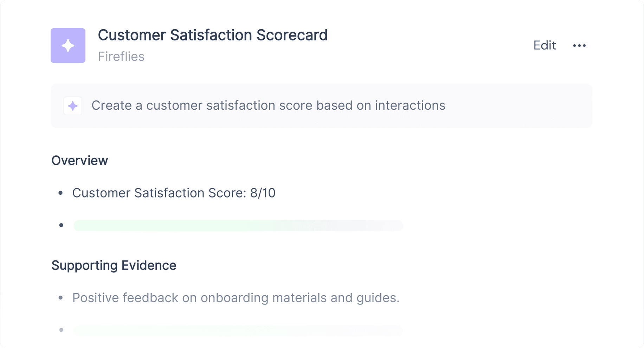Viewport: 644px width, 348px height.
Task: Select the Supporting Evidence heading
Action: pos(114,265)
